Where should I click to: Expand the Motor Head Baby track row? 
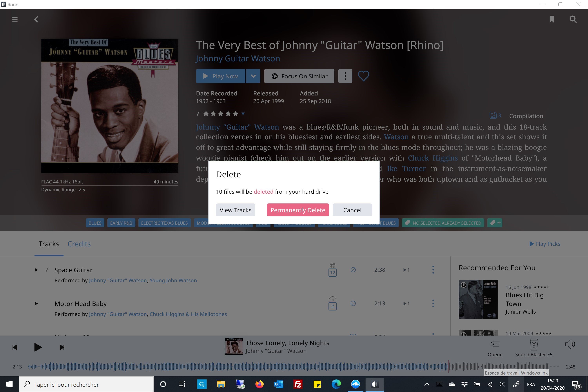(36, 303)
